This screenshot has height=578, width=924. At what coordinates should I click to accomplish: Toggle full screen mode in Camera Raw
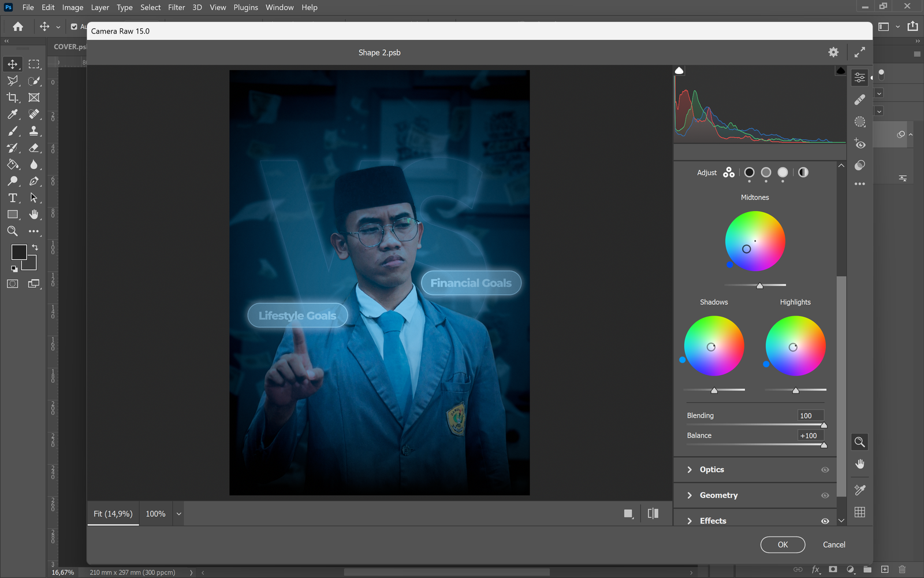[x=860, y=52]
